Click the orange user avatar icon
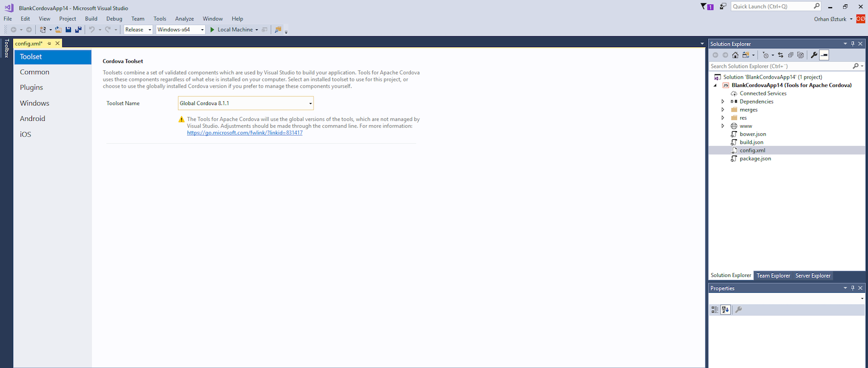The width and height of the screenshot is (868, 368). [x=860, y=19]
